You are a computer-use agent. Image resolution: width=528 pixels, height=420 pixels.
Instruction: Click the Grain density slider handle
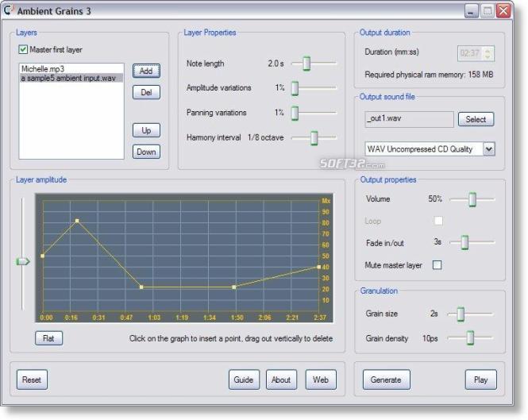coord(470,337)
